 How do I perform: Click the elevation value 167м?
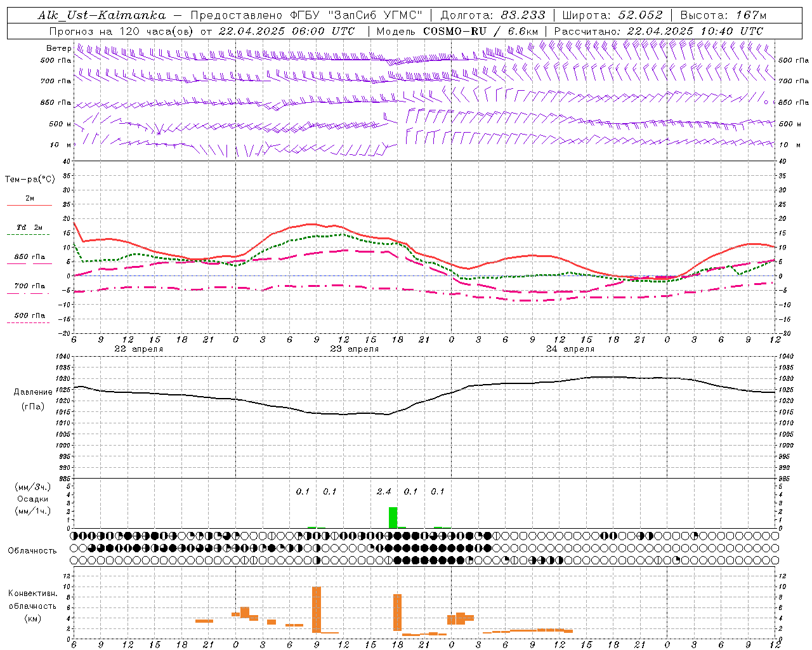751,15
